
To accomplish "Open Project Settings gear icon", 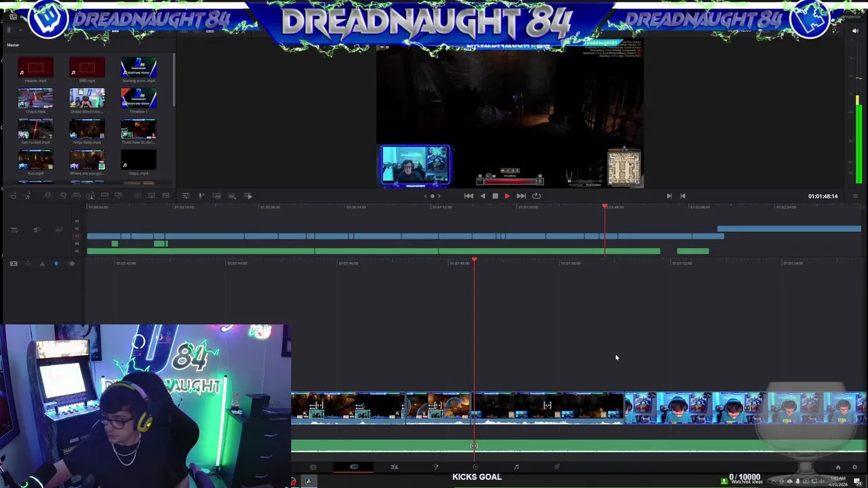I will pyautogui.click(x=854, y=467).
